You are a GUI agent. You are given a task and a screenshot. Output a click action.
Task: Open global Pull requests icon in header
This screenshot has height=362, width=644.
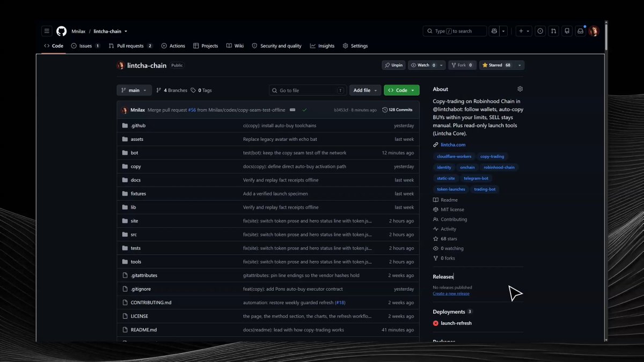pos(553,31)
